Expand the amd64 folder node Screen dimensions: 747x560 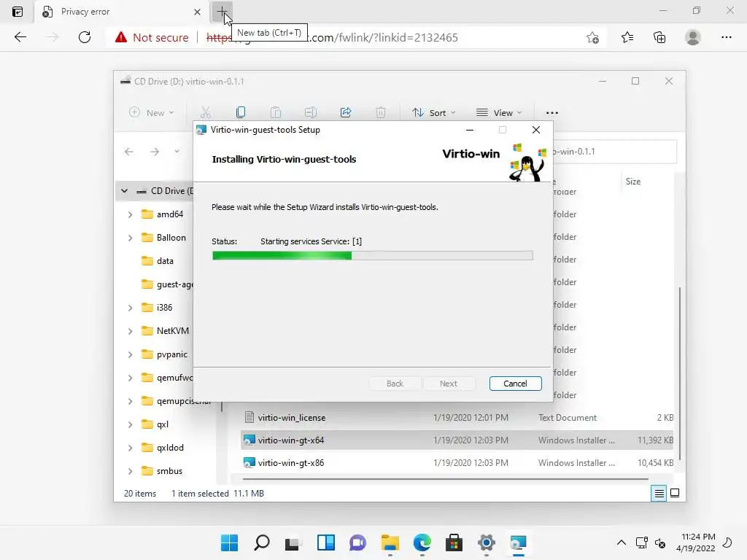coord(130,215)
